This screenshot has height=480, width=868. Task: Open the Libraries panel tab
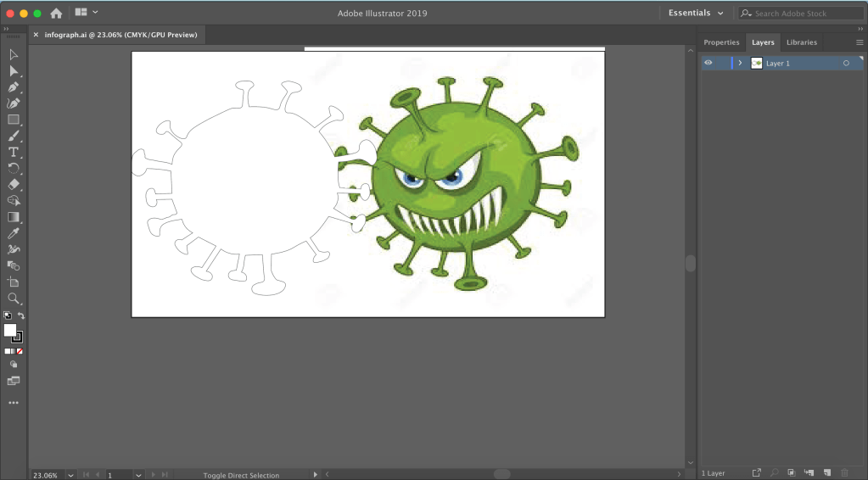click(801, 42)
